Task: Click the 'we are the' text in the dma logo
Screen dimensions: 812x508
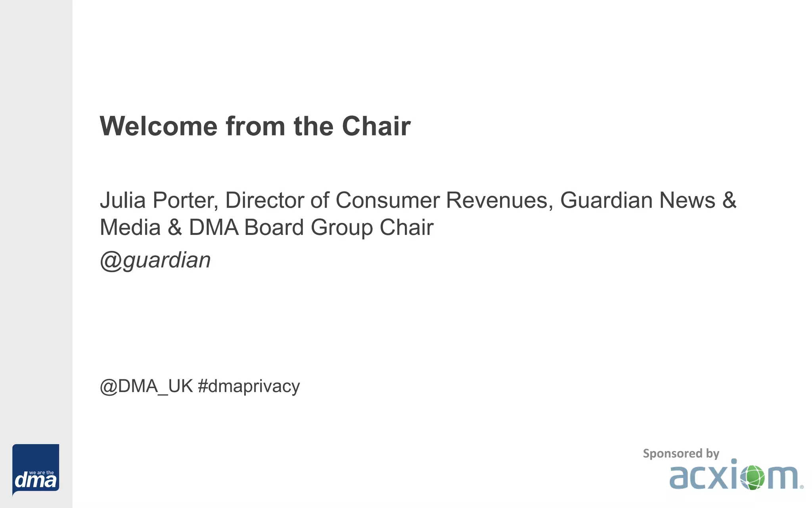Action: coord(42,473)
